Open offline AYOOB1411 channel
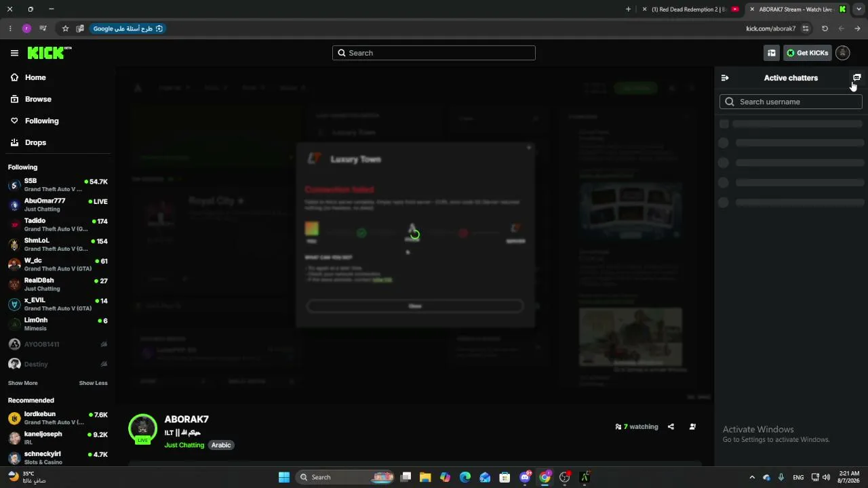This screenshot has height=488, width=868. (x=58, y=344)
